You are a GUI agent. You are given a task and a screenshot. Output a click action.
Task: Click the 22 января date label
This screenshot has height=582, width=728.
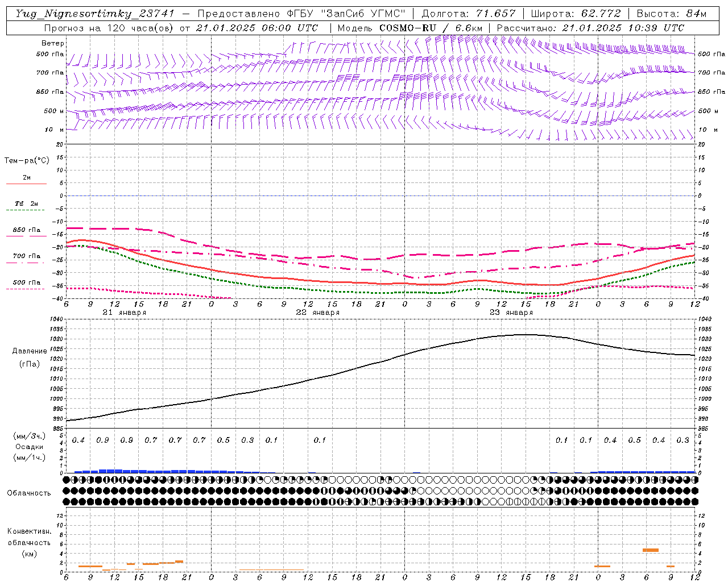coord(317,313)
